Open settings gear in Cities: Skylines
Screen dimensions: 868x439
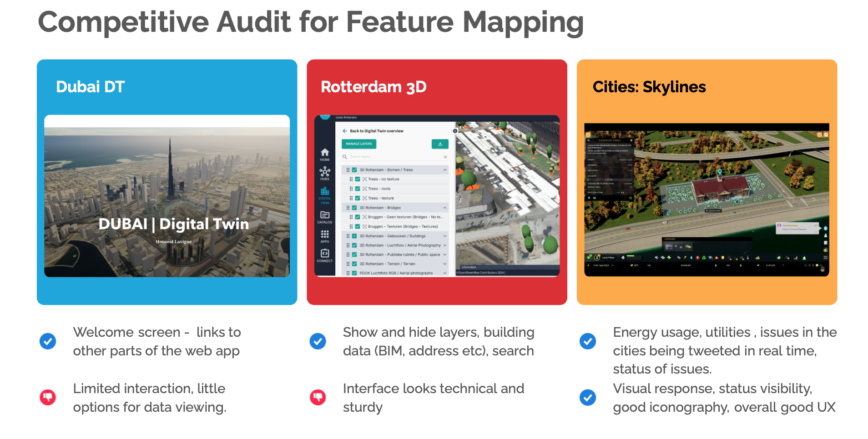(826, 135)
